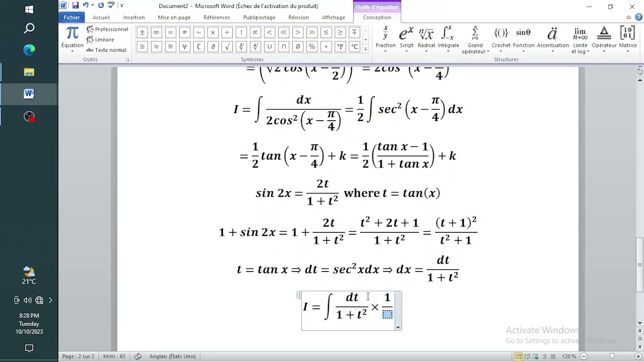Viewport: 644px width, 362px height.
Task: Open the Fraction structures dropdown
Action: click(x=385, y=39)
